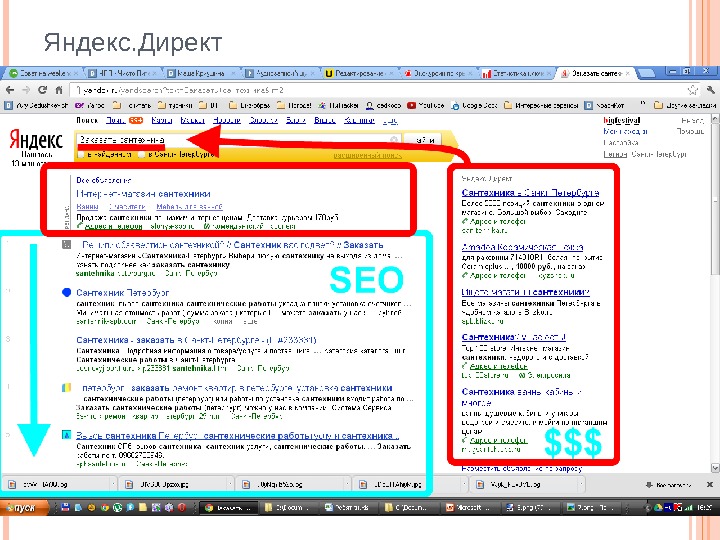This screenshot has width=720, height=540.
Task: Click the Найти search button
Action: coord(424,140)
